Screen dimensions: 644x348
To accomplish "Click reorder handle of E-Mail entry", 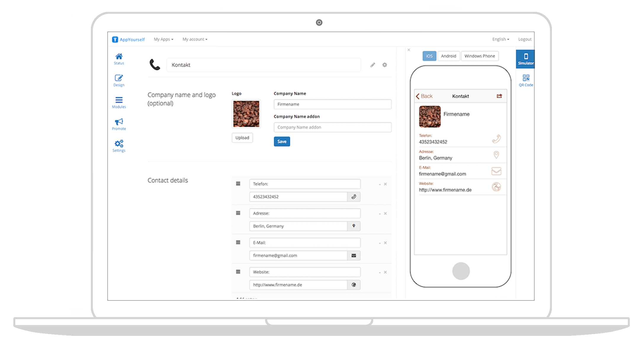I will [x=238, y=242].
